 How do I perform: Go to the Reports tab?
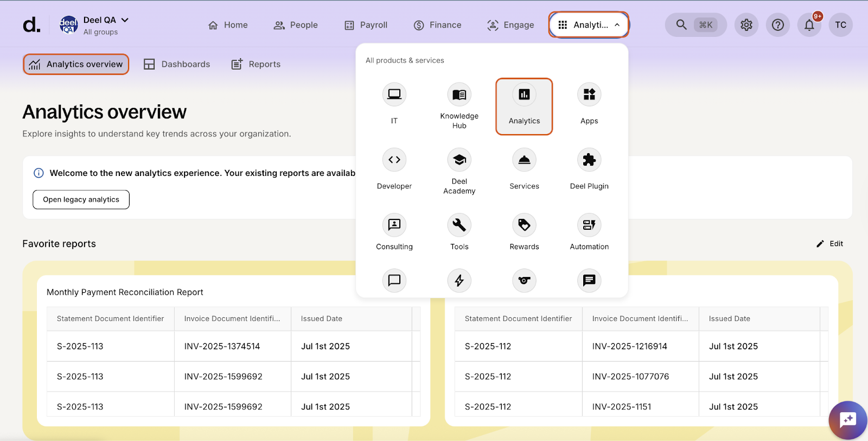(x=256, y=64)
